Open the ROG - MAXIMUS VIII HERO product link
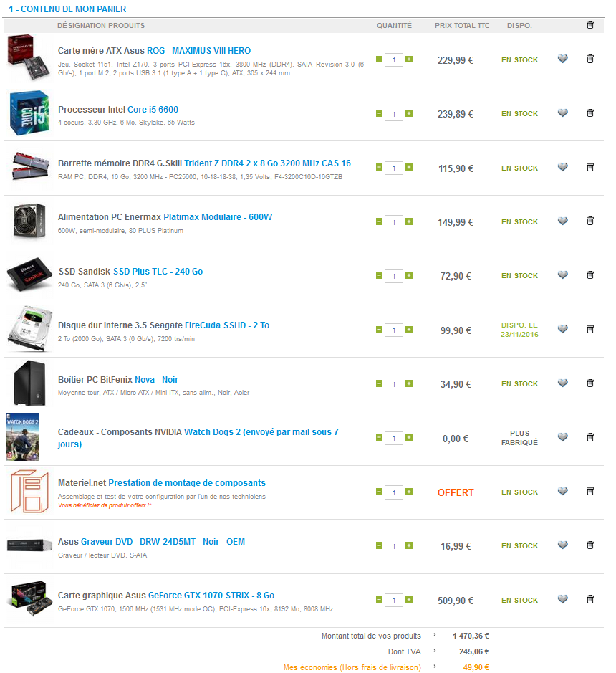This screenshot has width=616, height=673. coord(198,51)
